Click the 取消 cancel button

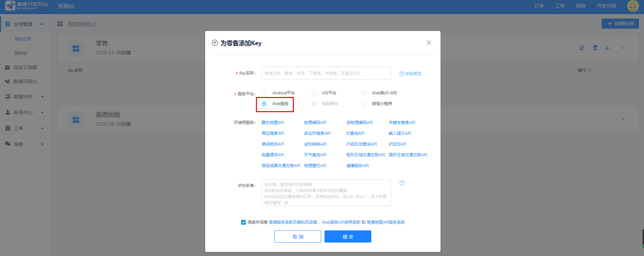298,236
